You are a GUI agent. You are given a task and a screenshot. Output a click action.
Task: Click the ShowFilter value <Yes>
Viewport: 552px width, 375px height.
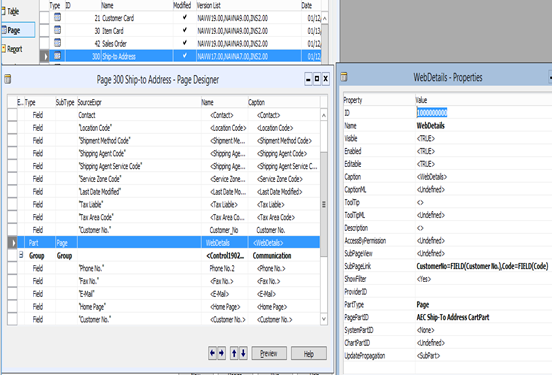tap(424, 279)
